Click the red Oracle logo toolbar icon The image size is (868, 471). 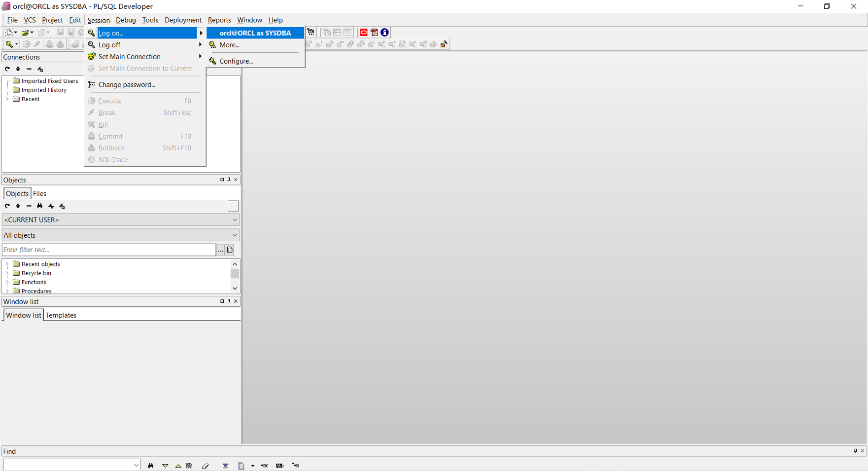click(364, 33)
